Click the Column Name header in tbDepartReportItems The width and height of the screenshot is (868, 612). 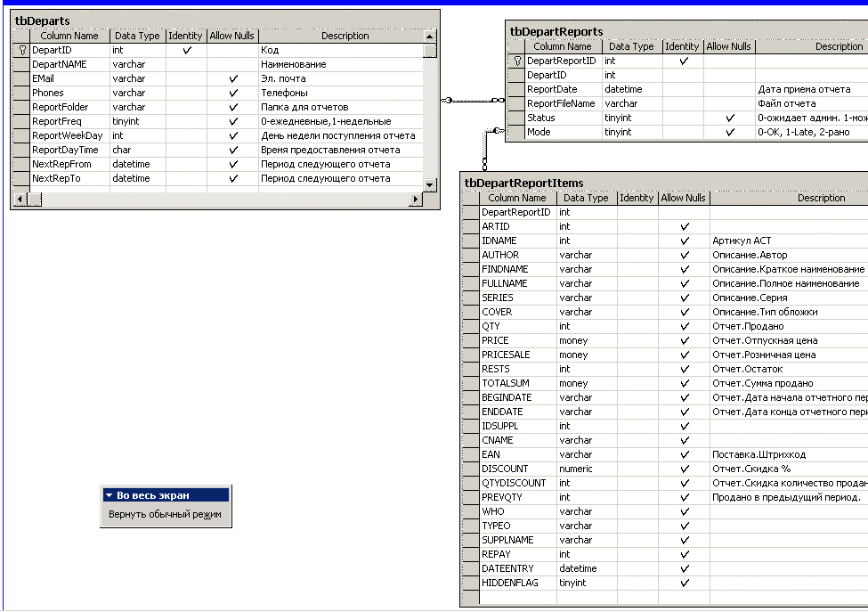point(517,198)
